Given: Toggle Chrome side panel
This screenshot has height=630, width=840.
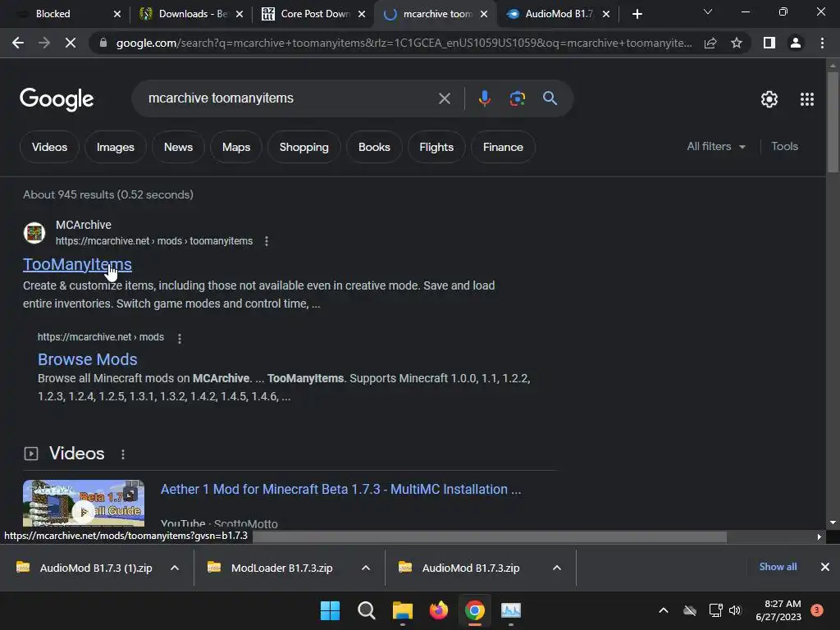Looking at the screenshot, I should pos(769,43).
